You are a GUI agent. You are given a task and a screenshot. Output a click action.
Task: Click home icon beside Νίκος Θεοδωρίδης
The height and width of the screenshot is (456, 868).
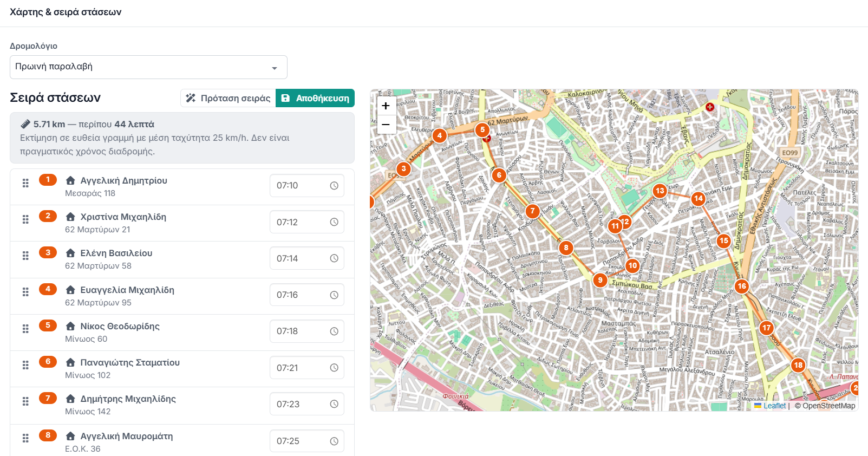(x=70, y=326)
